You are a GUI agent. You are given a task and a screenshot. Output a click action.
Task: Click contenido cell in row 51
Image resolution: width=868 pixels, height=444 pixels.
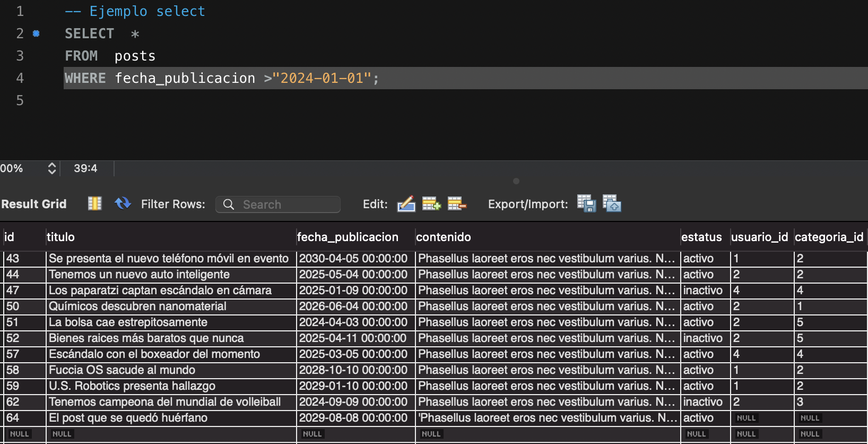point(546,322)
